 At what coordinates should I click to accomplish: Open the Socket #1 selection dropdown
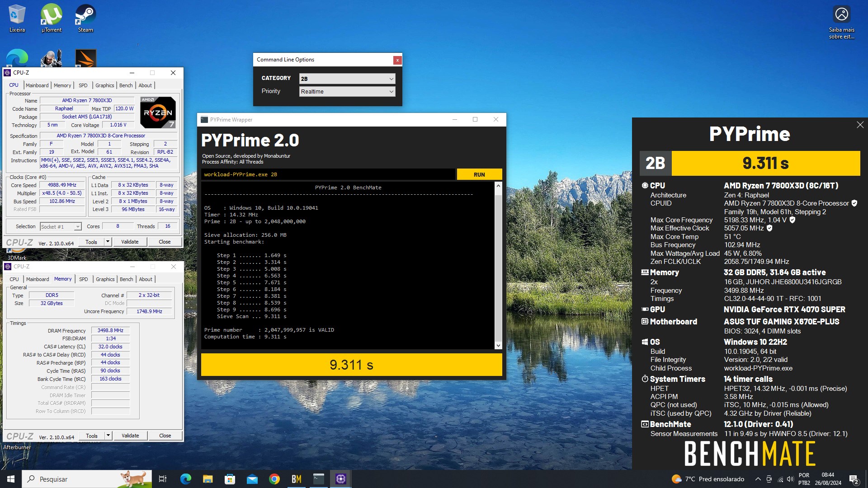click(61, 226)
